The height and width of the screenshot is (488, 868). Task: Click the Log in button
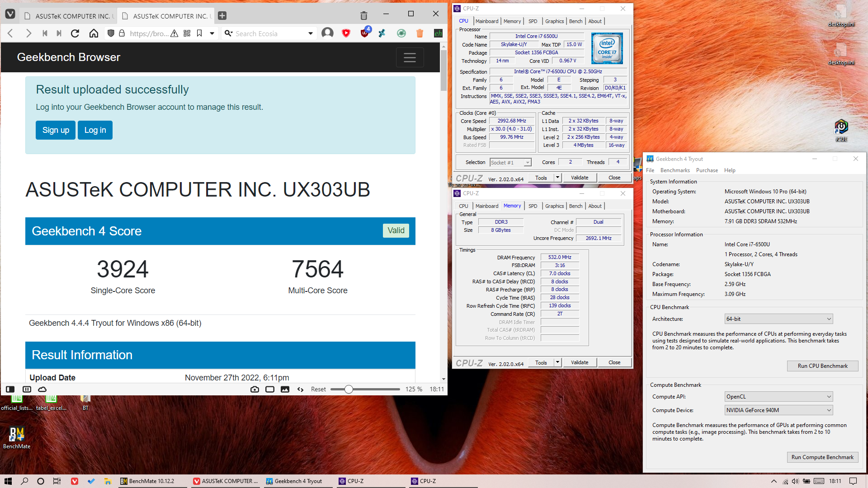pos(95,130)
